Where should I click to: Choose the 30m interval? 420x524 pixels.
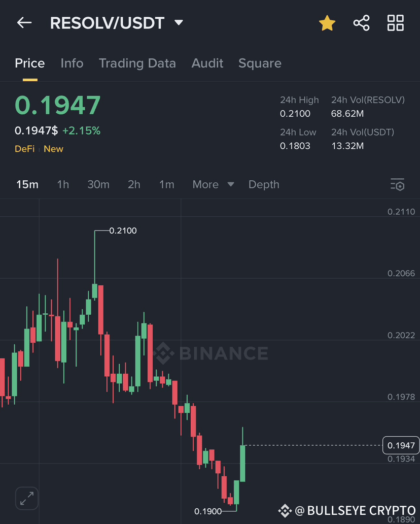(x=98, y=184)
